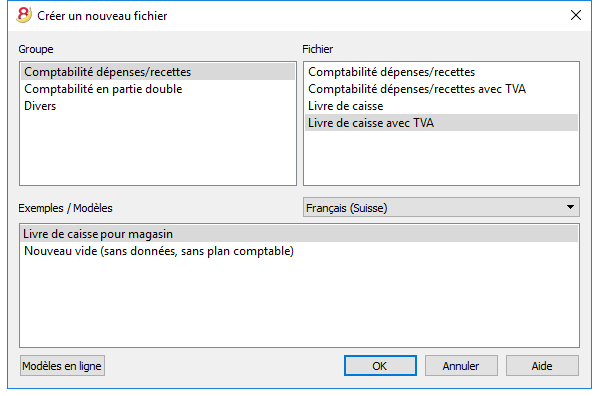The height and width of the screenshot is (396, 599).
Task: Close the Créer un nouveau fichier dialog
Action: [576, 15]
